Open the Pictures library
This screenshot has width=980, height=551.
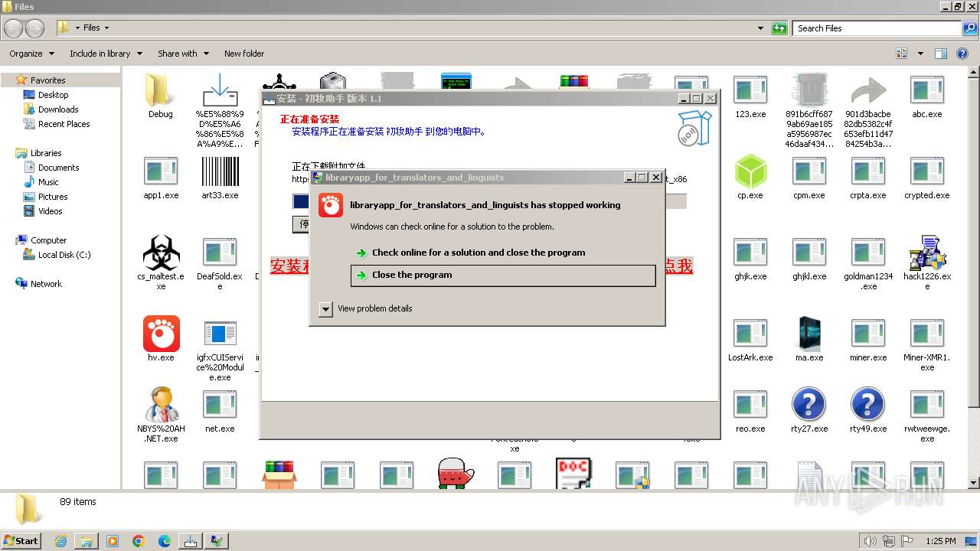point(53,197)
